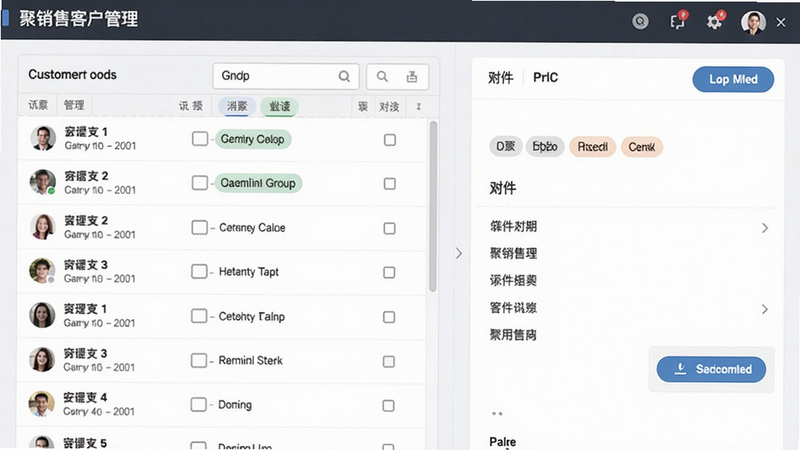The height and width of the screenshot is (450, 800).
Task: Click the 客谡支 4 customer name
Action: coord(85,397)
